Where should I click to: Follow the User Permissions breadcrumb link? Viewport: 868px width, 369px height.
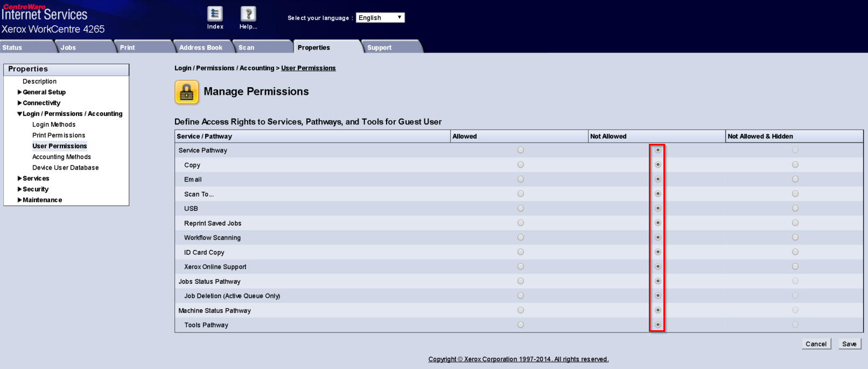309,68
